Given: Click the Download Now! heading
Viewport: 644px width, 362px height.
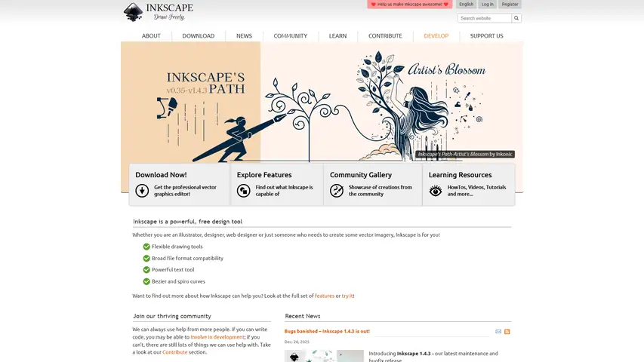Looking at the screenshot, I should point(161,175).
